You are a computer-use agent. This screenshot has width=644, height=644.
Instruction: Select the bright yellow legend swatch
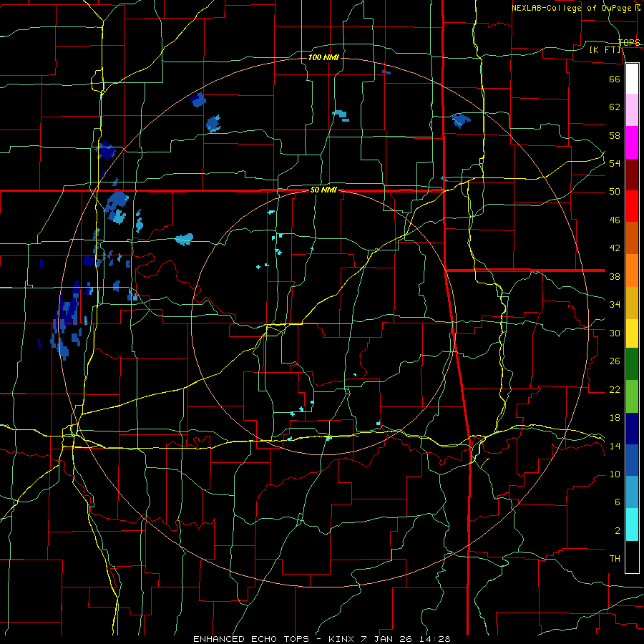632,333
